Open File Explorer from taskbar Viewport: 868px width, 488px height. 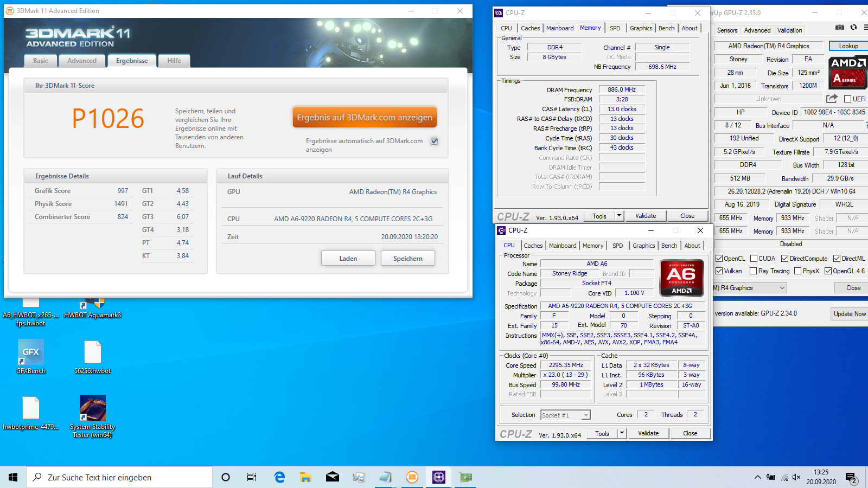[306, 477]
